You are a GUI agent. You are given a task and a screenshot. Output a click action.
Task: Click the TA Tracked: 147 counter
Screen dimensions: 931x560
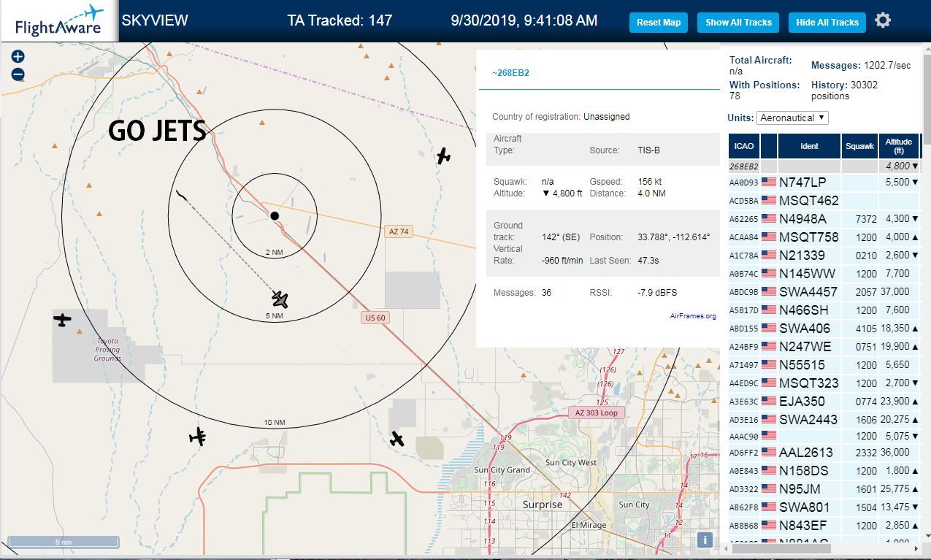[340, 20]
